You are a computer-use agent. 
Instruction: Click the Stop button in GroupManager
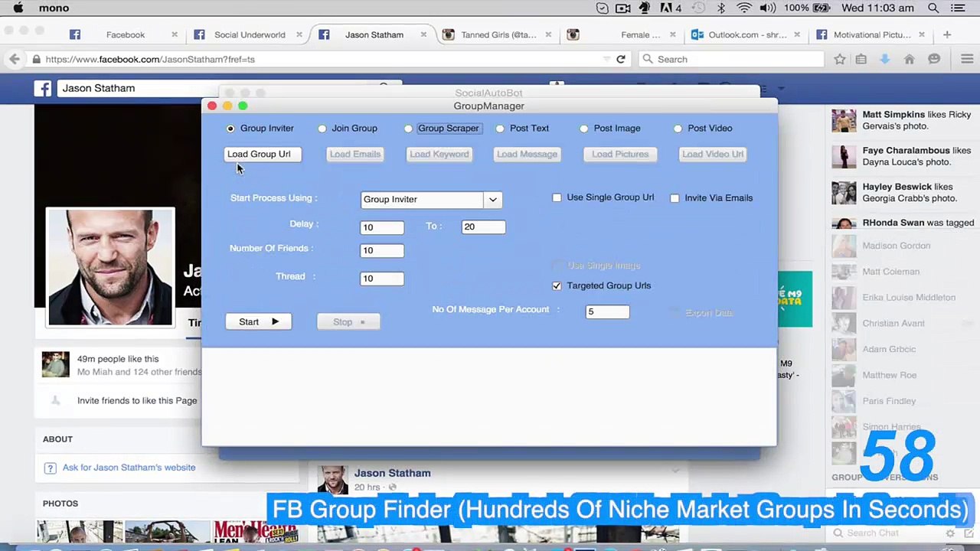point(348,321)
